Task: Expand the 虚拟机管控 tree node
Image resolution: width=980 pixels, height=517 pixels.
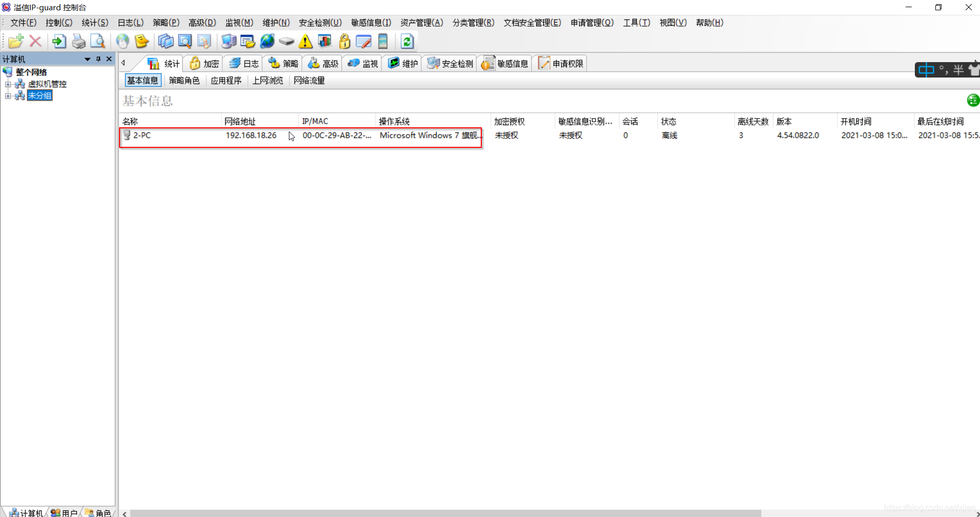Action: tap(8, 84)
